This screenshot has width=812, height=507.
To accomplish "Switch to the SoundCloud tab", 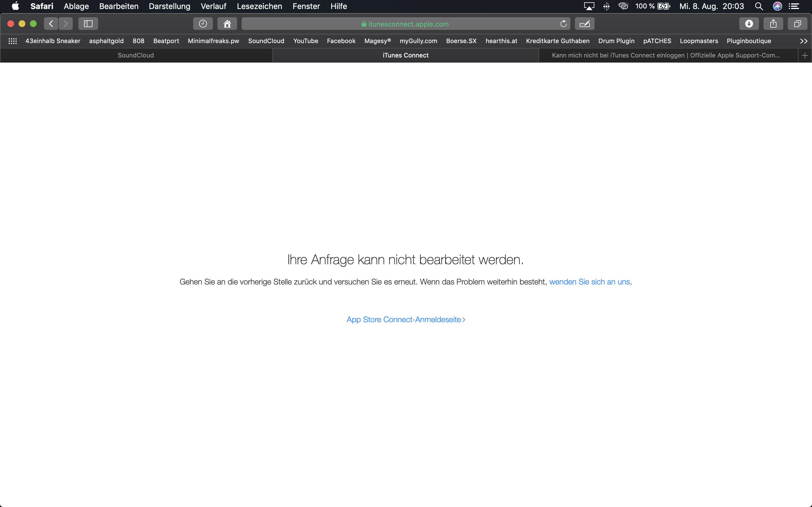I will pos(136,55).
